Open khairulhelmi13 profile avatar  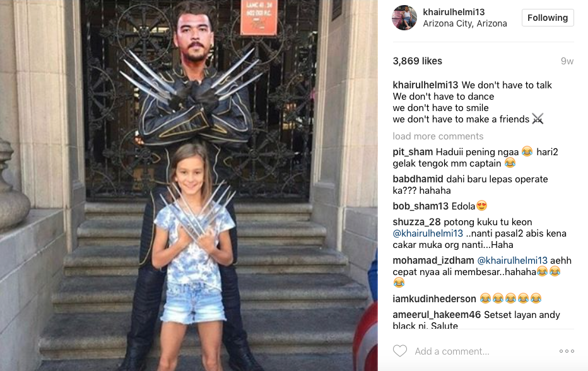pyautogui.click(x=404, y=18)
